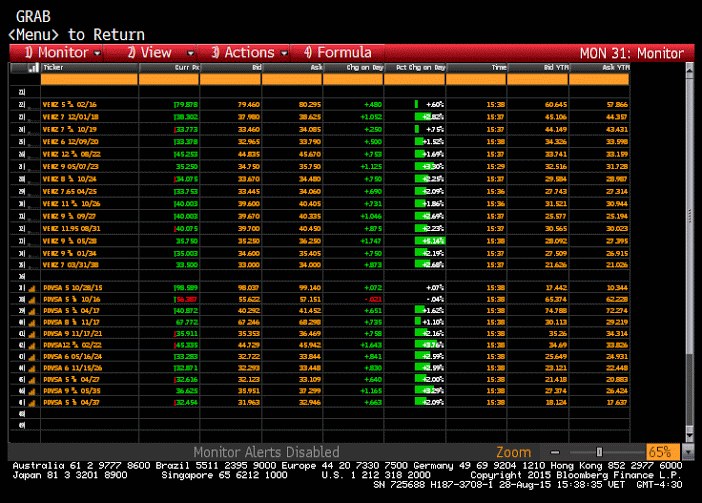
Task: Click the 15:29 time cell
Action: pyautogui.click(x=496, y=166)
